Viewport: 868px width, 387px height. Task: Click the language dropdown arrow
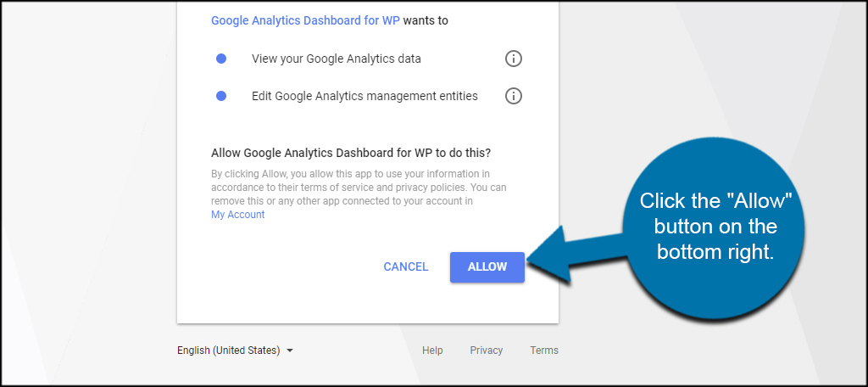[290, 351]
